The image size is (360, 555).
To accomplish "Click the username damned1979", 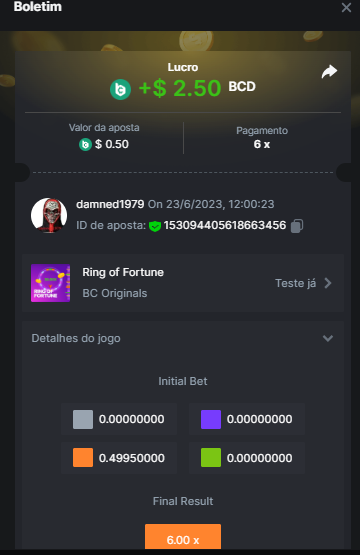I will pyautogui.click(x=110, y=204).
